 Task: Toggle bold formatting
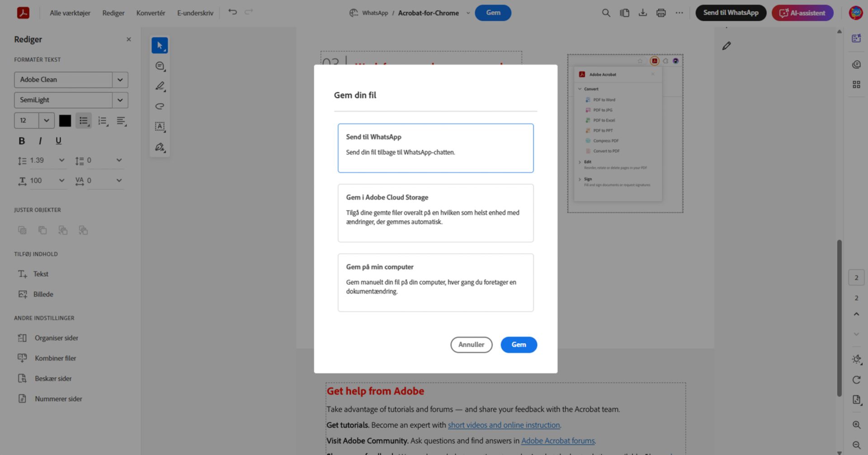pyautogui.click(x=22, y=141)
